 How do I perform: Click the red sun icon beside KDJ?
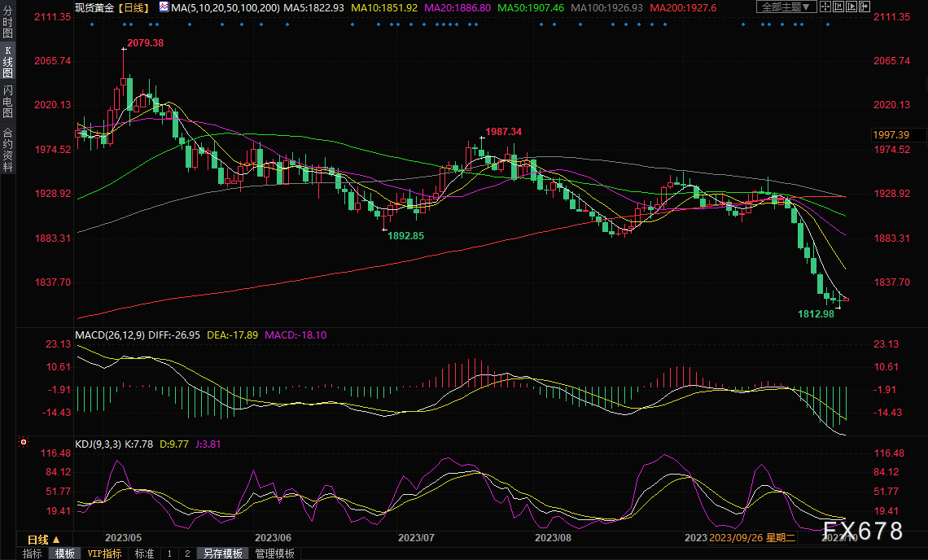(x=24, y=442)
